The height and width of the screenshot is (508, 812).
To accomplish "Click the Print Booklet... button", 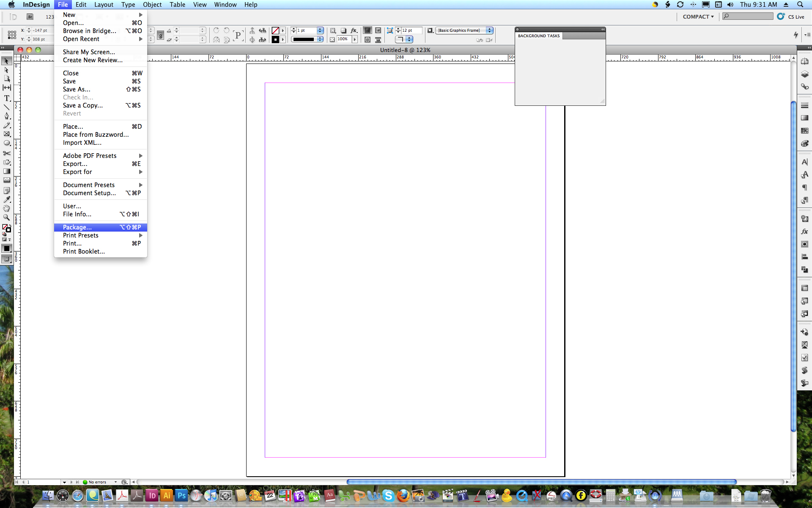I will [84, 251].
